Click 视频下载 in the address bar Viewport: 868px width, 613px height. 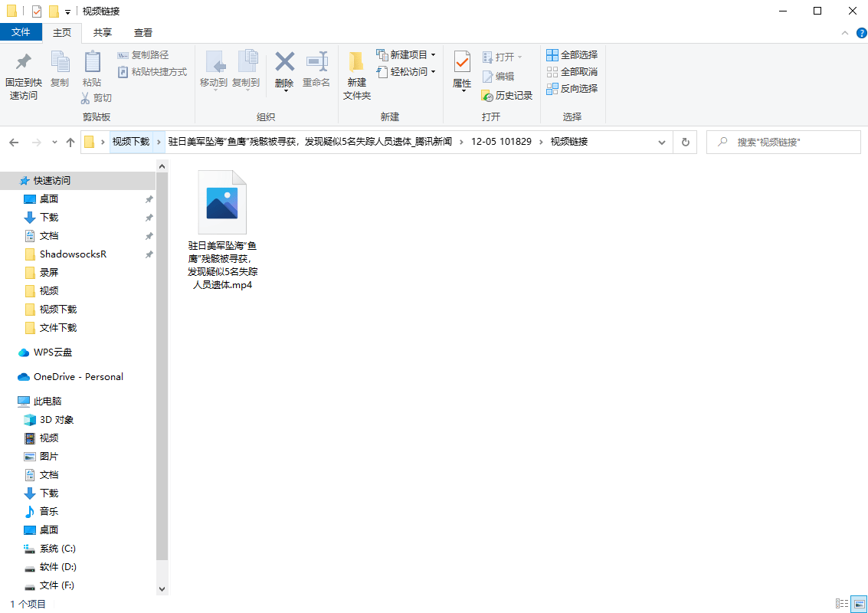[x=131, y=142]
